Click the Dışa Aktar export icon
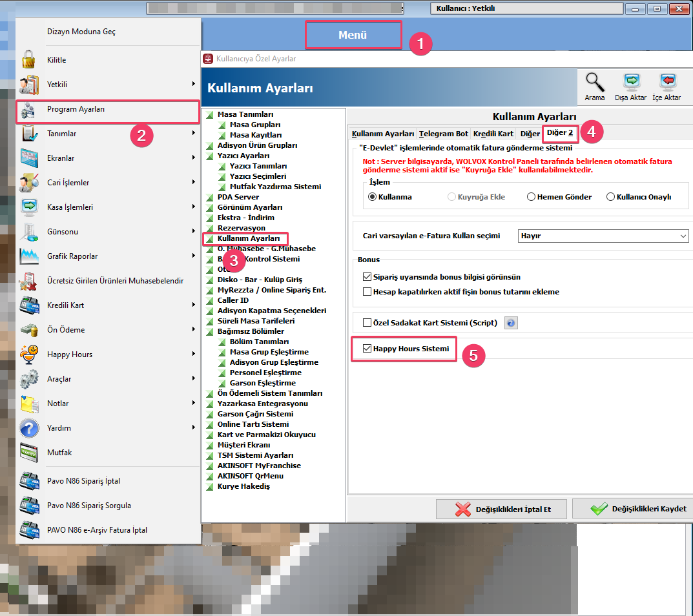 point(630,82)
